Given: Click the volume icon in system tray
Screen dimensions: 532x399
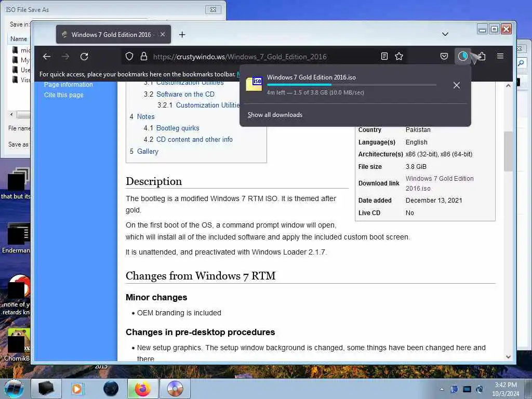Looking at the screenshot, I should coord(479,389).
